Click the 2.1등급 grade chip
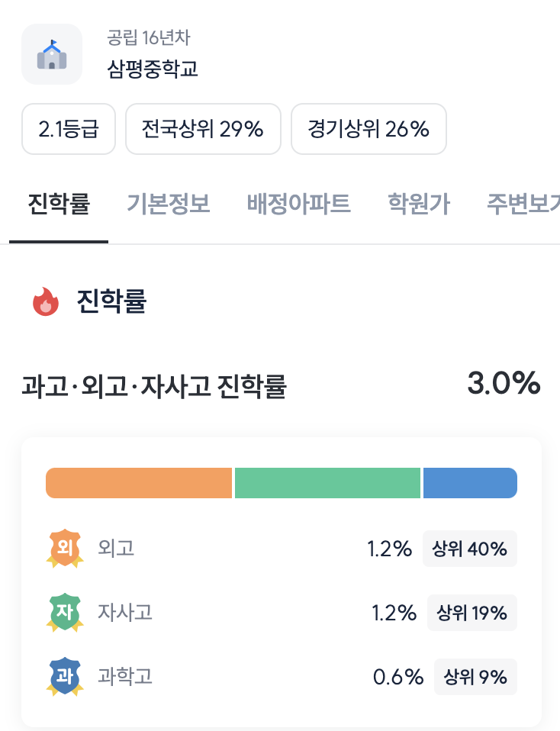 (x=68, y=129)
